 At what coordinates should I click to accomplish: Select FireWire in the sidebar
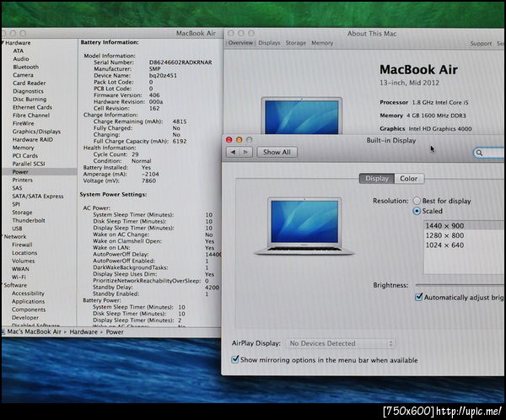pyautogui.click(x=23, y=123)
